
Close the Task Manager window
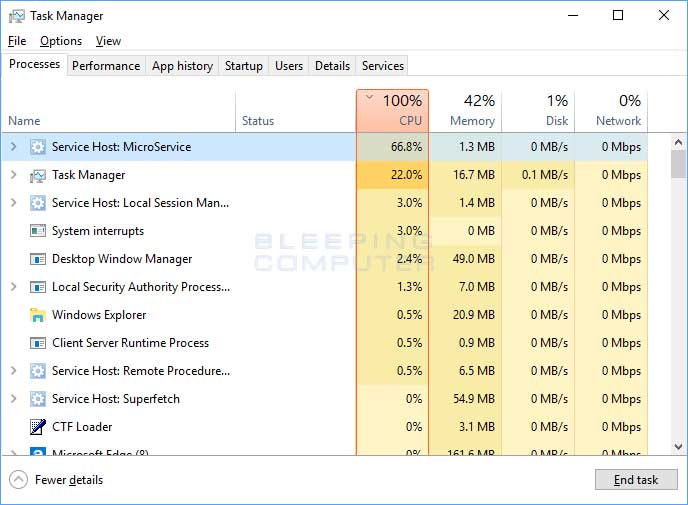click(664, 15)
